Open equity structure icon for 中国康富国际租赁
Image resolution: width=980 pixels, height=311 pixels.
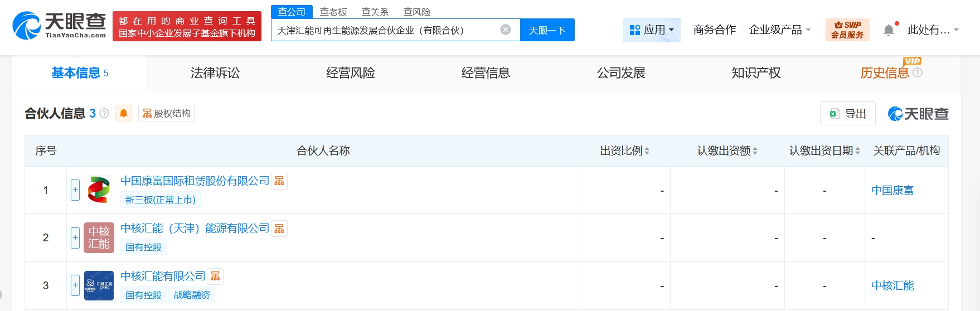coord(279,181)
